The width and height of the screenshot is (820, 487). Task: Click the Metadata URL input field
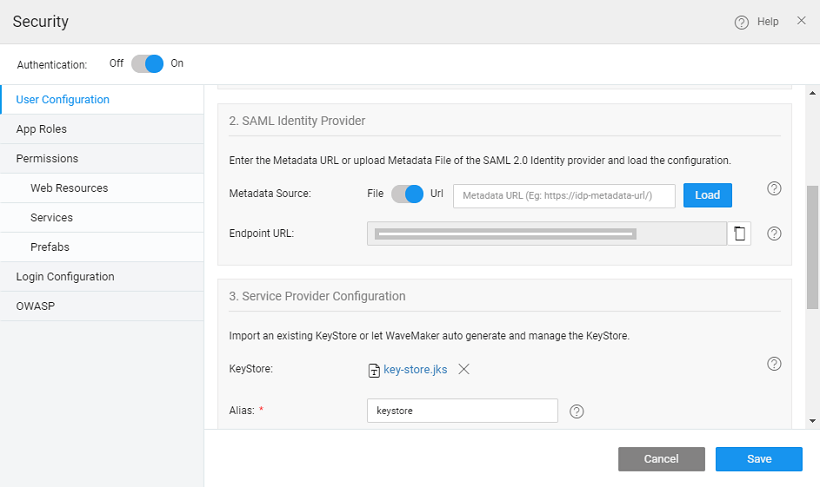(x=564, y=195)
